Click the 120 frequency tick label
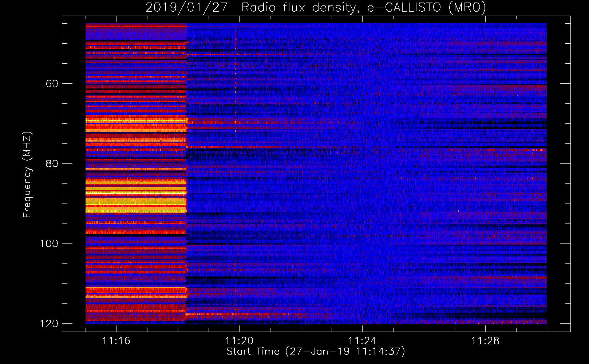Viewport: 589px width, 364px height. pyautogui.click(x=49, y=324)
